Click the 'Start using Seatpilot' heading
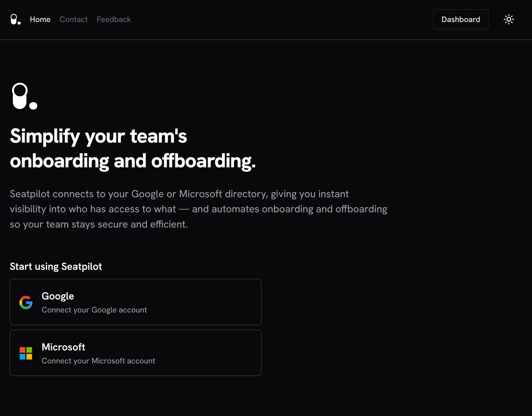532x416 pixels. point(56,266)
